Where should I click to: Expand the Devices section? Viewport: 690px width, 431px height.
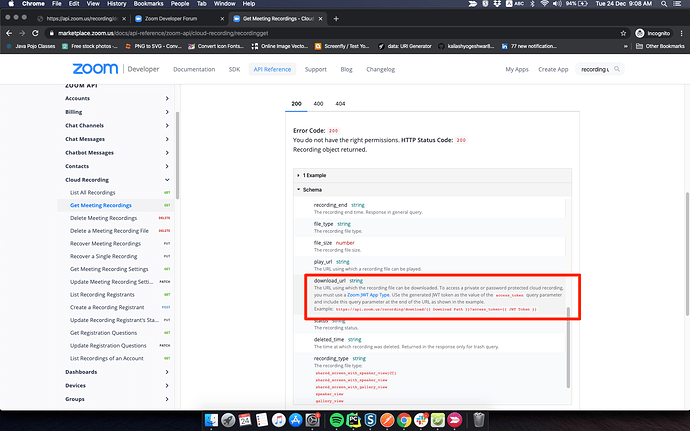click(x=167, y=386)
